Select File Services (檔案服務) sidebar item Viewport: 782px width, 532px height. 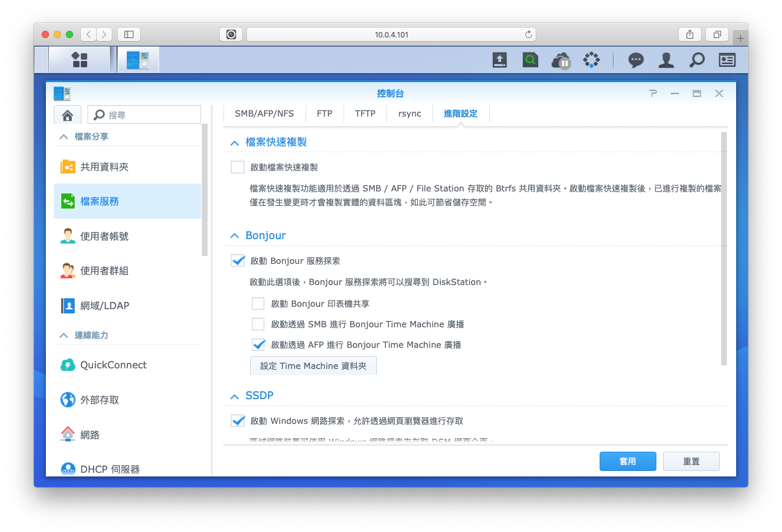[127, 201]
